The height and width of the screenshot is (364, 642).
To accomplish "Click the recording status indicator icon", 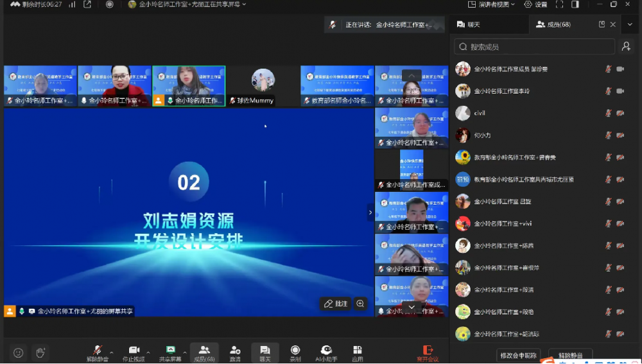I will tap(109, 4).
